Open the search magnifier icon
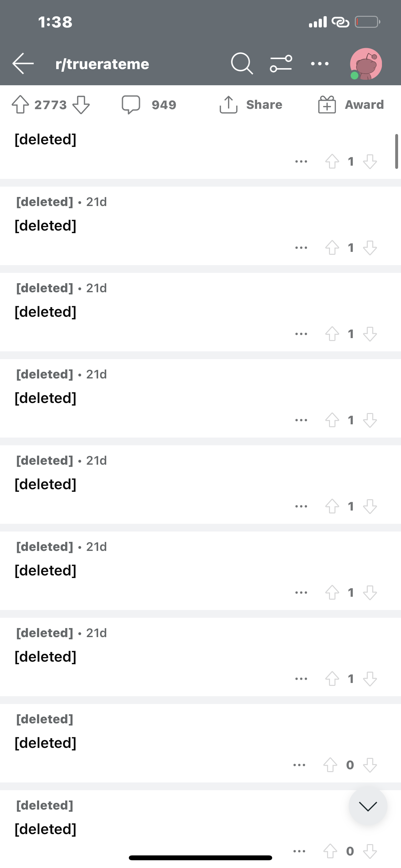The height and width of the screenshot is (868, 401). pos(242,63)
